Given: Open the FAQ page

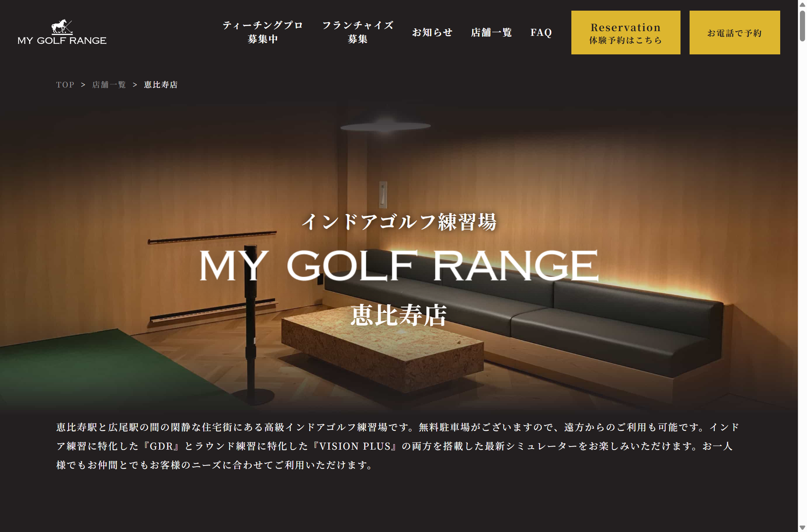Looking at the screenshot, I should [541, 32].
